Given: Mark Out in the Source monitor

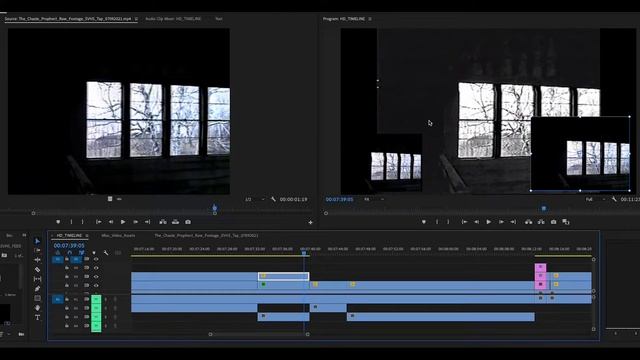Looking at the screenshot, I should (x=82, y=222).
